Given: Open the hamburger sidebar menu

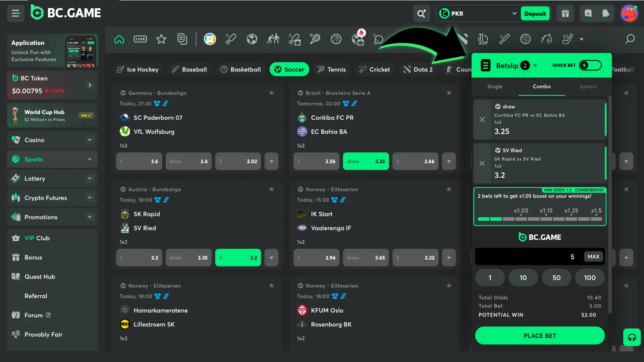Looking at the screenshot, I should tap(16, 13).
